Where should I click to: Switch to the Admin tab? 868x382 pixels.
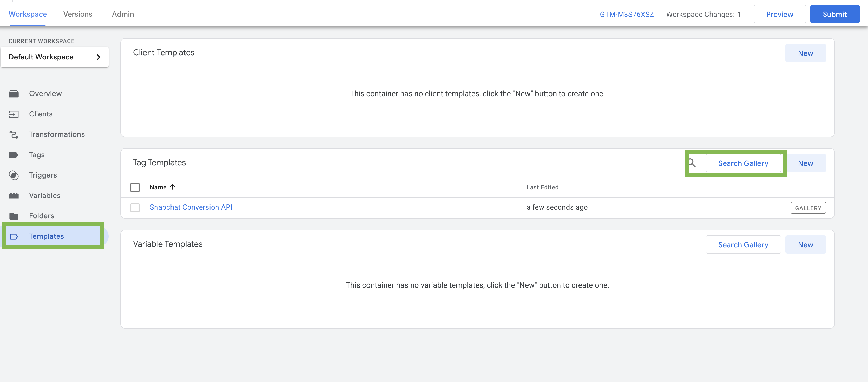coord(123,14)
